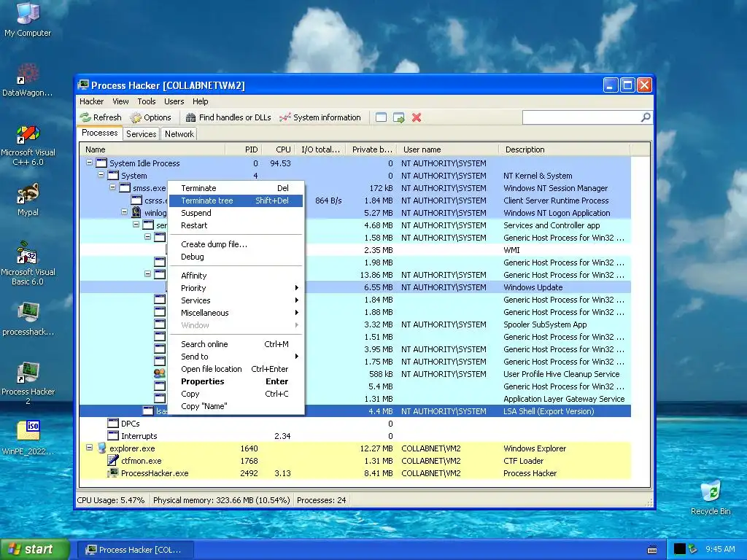Screen dimensions: 747x560
Task: Open the Hacker menu
Action: click(x=91, y=101)
